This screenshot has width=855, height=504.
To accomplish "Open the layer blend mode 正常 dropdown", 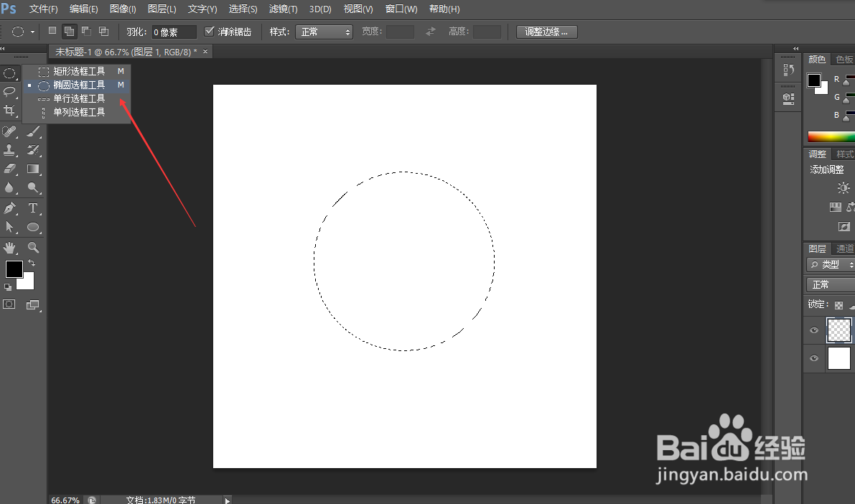I will pyautogui.click(x=831, y=285).
